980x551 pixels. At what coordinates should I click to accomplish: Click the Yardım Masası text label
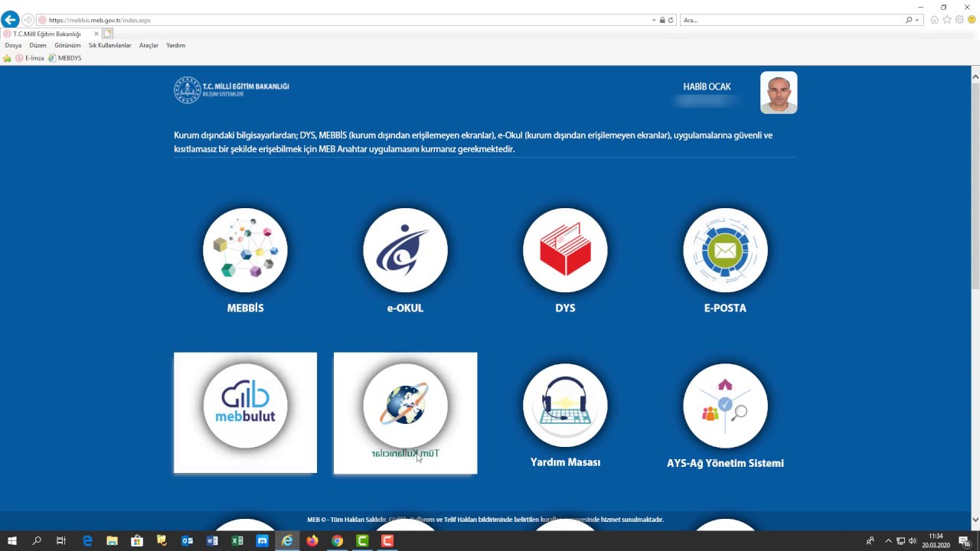coord(565,462)
